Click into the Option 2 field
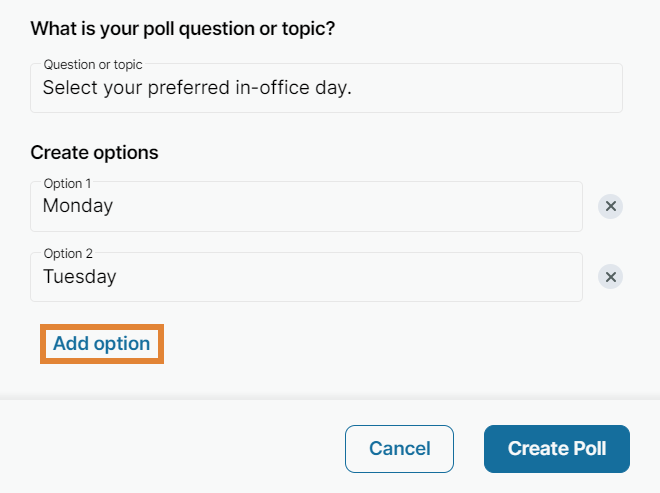660x493 pixels. [306, 277]
